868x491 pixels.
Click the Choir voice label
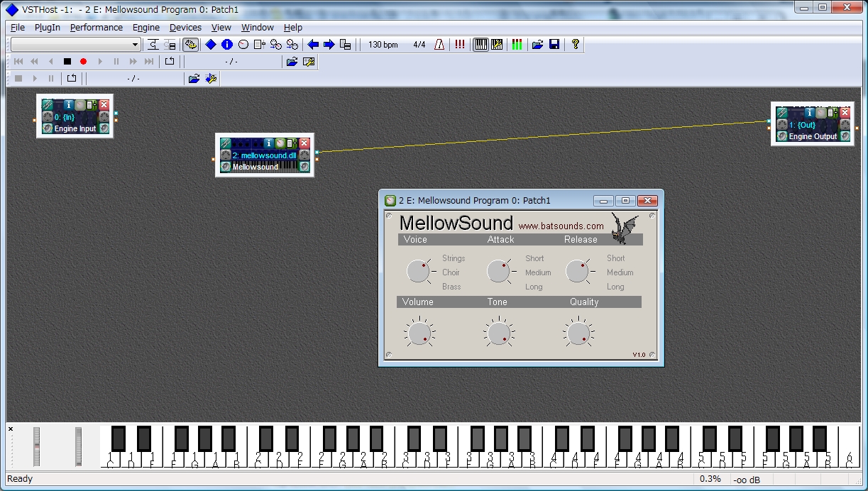point(451,272)
